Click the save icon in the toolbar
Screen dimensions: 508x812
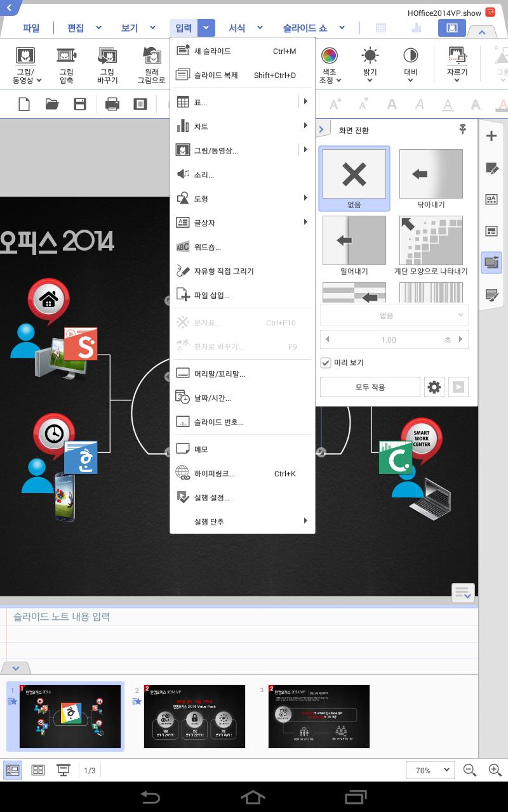(x=79, y=103)
